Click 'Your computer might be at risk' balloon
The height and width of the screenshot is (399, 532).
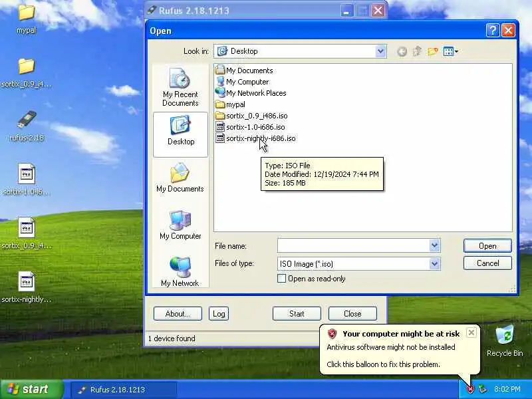[401, 334]
